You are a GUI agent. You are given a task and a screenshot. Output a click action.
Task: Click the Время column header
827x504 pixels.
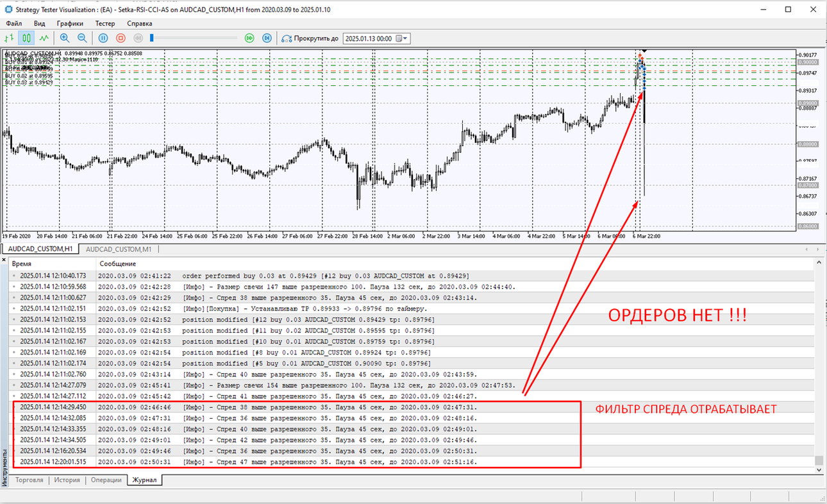click(x=51, y=264)
